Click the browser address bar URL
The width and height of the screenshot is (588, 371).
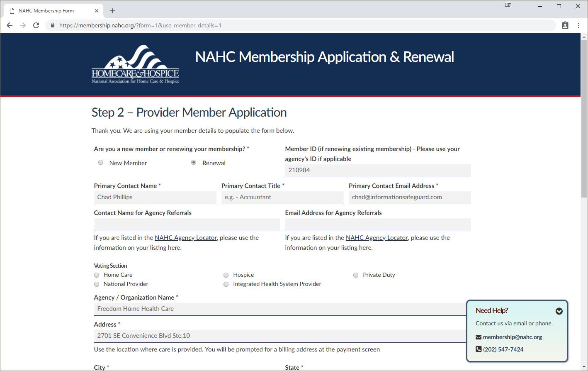[140, 25]
